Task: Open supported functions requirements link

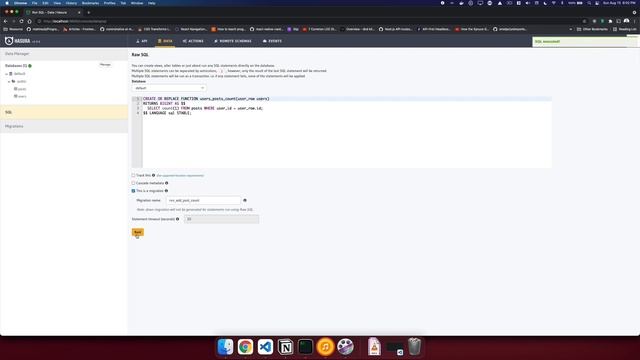Action: click(180, 176)
